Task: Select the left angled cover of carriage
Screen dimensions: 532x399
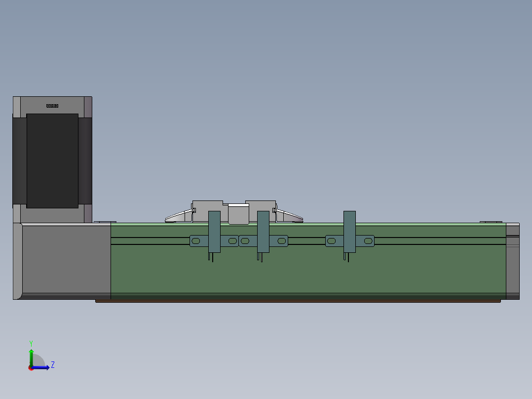Action: click(x=179, y=216)
